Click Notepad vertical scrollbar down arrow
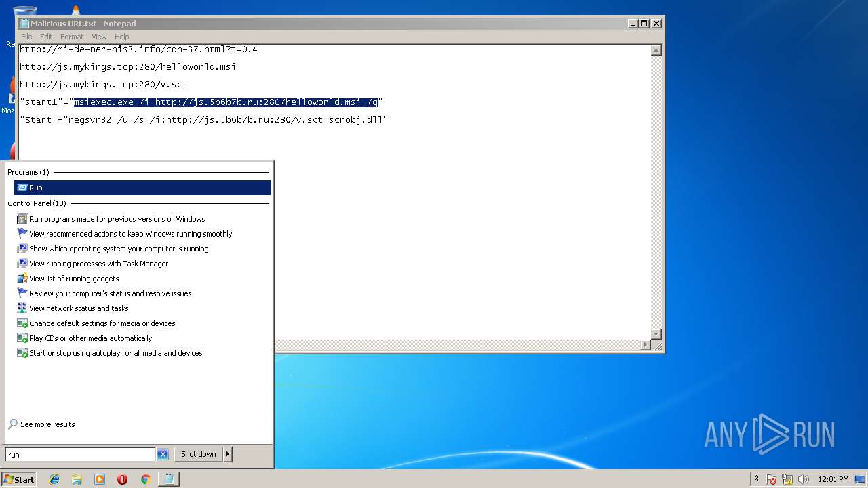 click(x=656, y=334)
